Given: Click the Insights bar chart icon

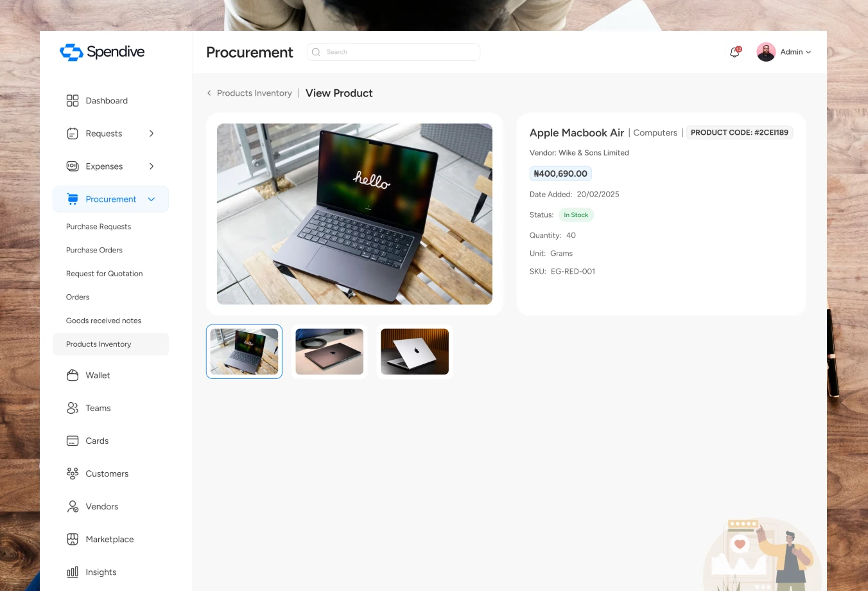Looking at the screenshot, I should 73,572.
